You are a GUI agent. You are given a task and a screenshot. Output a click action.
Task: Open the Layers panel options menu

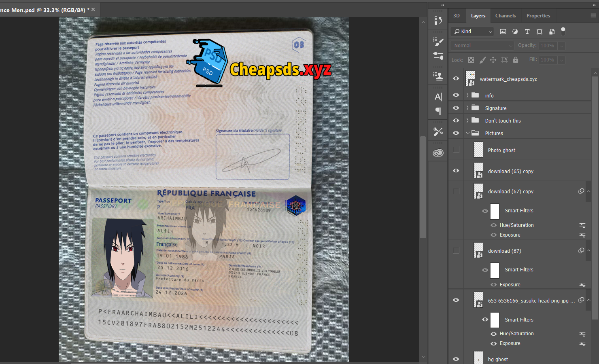click(x=593, y=16)
